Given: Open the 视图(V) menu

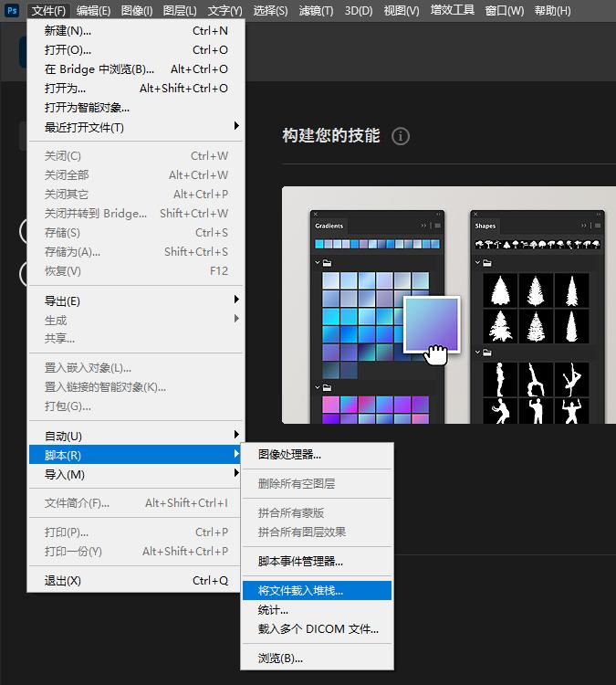Looking at the screenshot, I should coord(402,10).
